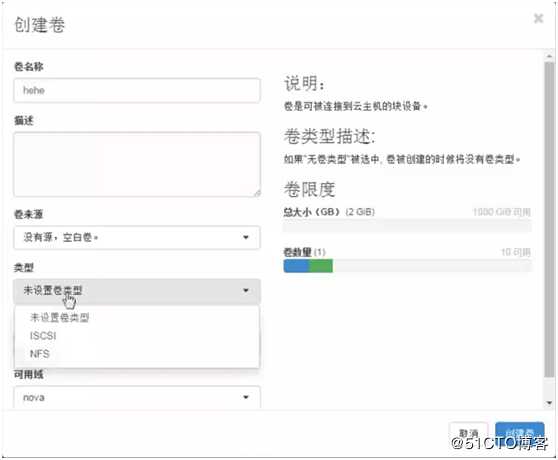Click the 说明 heading text
This screenshot has width=558, height=460.
pos(304,84)
